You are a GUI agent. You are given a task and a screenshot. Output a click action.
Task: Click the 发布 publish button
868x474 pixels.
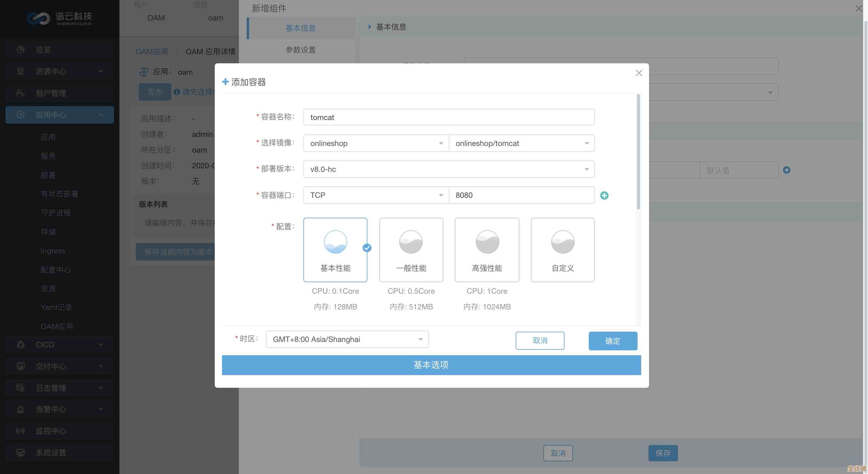(x=155, y=92)
